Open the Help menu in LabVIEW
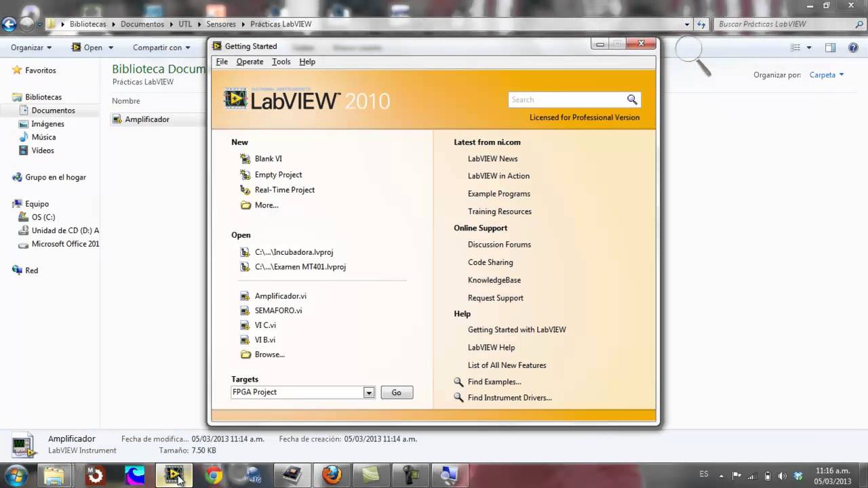This screenshot has height=488, width=868. pos(307,62)
